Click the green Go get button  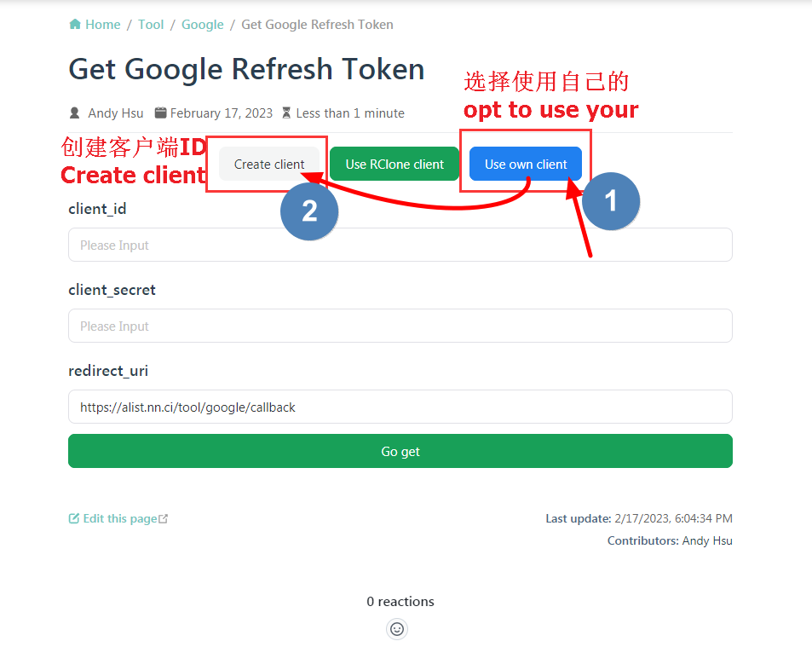(x=400, y=451)
